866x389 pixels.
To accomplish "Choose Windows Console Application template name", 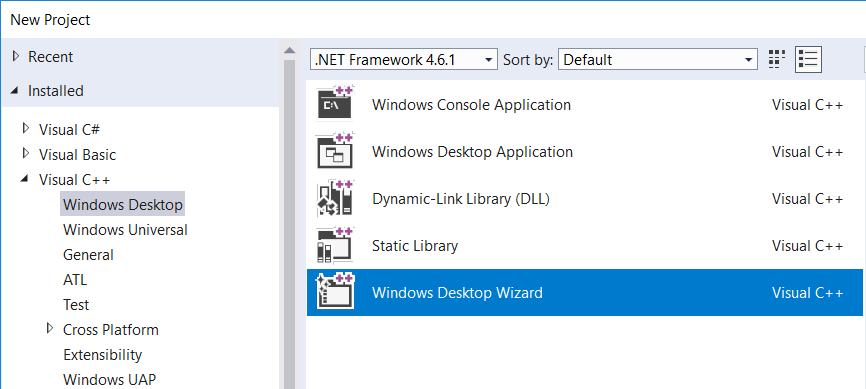I will 472,104.
